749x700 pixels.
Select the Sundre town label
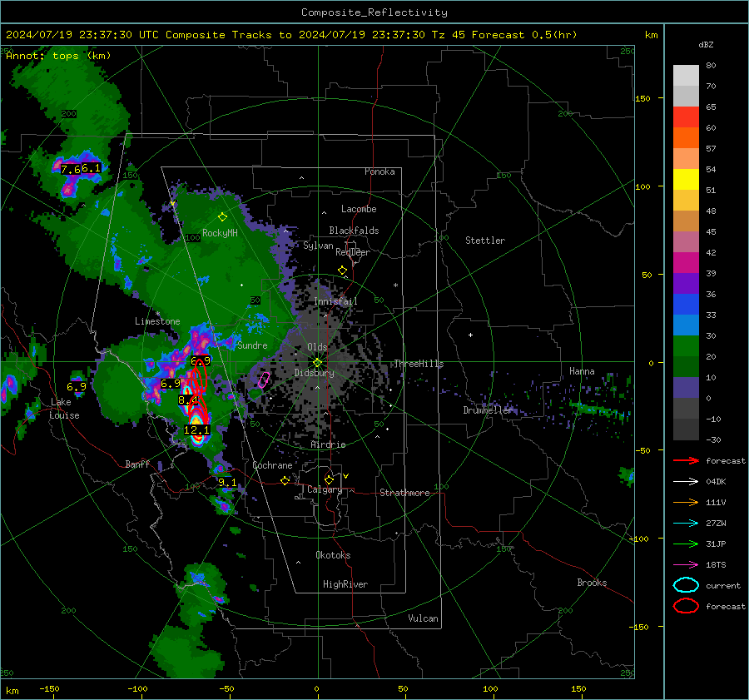click(x=252, y=345)
